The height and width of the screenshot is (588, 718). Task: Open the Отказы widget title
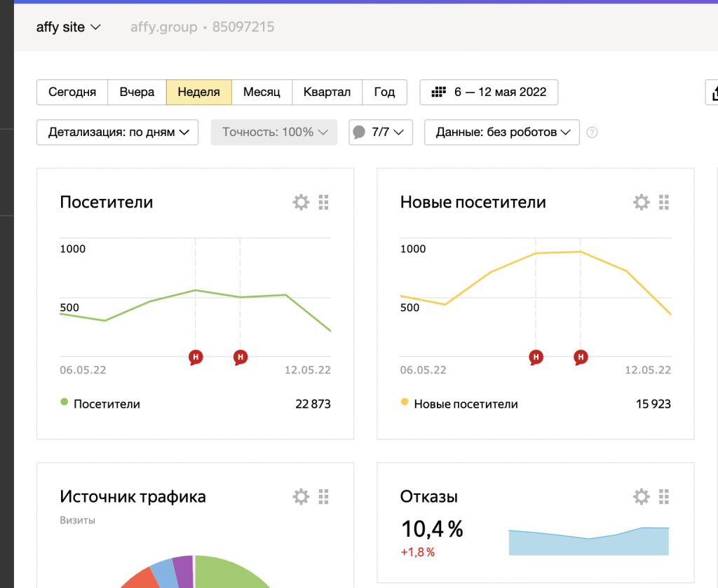pyautogui.click(x=429, y=497)
